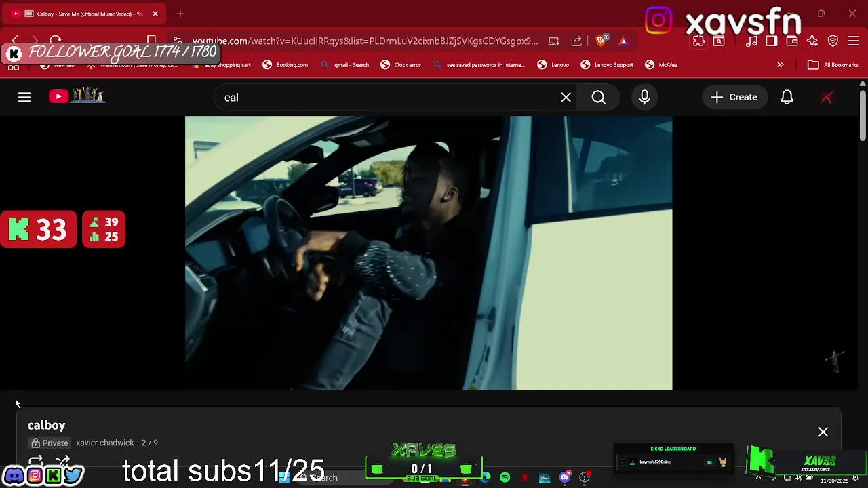Go to YouTube home via logo
The height and width of the screenshot is (488, 868).
[77, 96]
